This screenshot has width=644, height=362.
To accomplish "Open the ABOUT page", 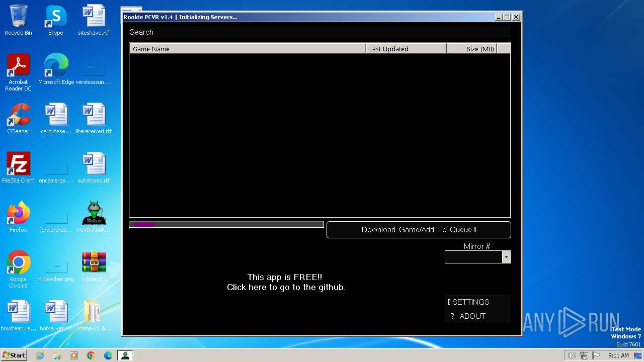I will pyautogui.click(x=477, y=316).
